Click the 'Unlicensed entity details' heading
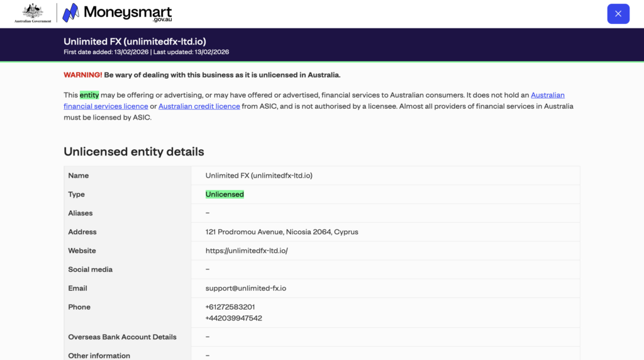Viewport: 644px width, 360px height. pyautogui.click(x=134, y=152)
